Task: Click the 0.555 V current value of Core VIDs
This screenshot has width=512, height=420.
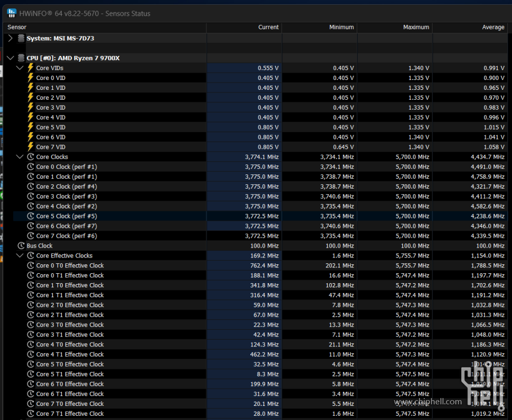Action: [268, 68]
